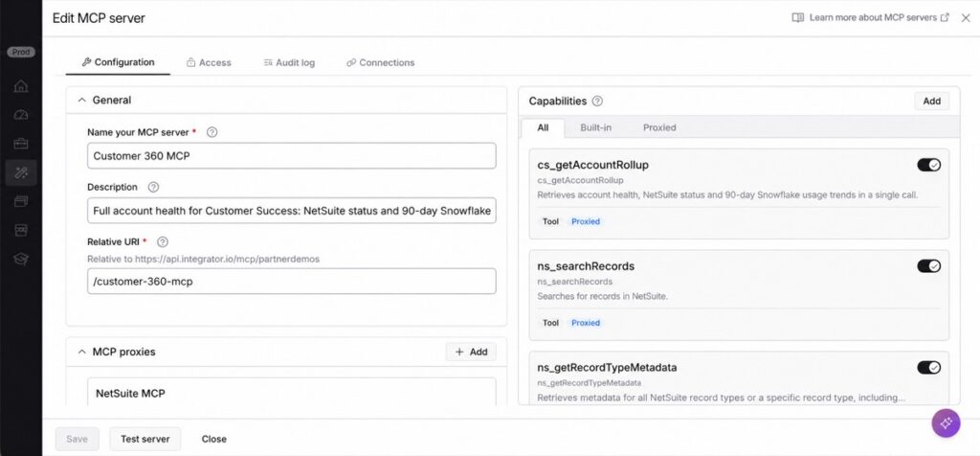Click Add button in Capabilities panel
Image resolution: width=980 pixels, height=456 pixels.
[x=932, y=102]
